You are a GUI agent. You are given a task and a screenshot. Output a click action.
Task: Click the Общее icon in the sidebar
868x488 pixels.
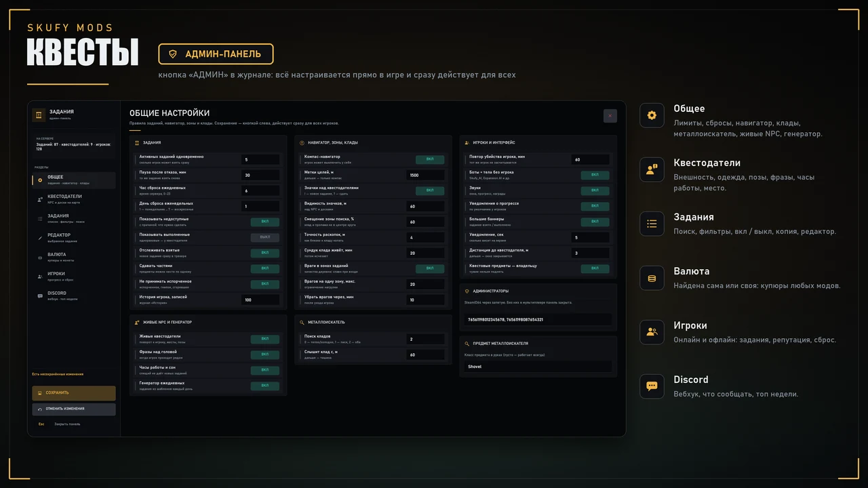[x=40, y=180]
